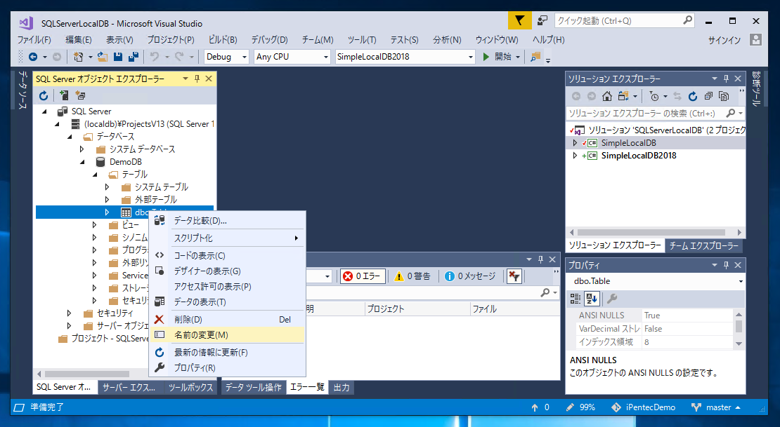Toggle pin on SQL Server Object Explorer panel
780x427 pixels.
(x=197, y=79)
